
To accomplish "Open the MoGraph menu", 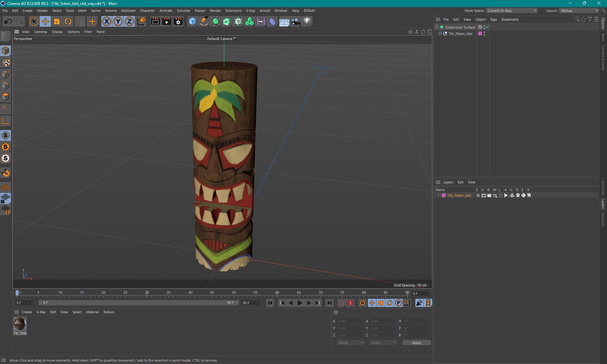I will (x=128, y=11).
